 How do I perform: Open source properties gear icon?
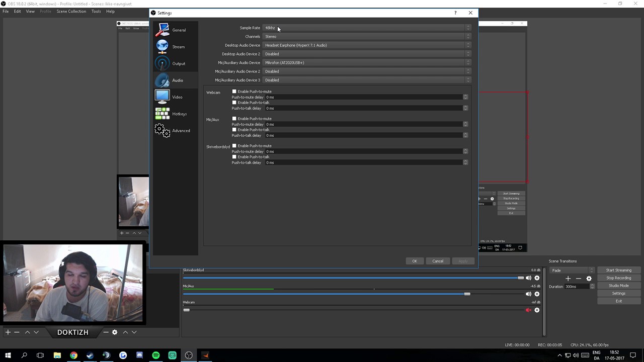coord(115,332)
